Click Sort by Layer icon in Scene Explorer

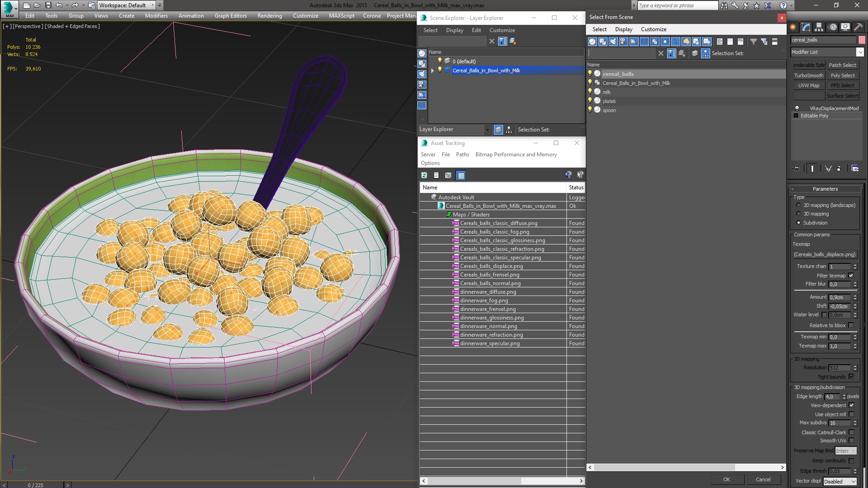tap(498, 130)
